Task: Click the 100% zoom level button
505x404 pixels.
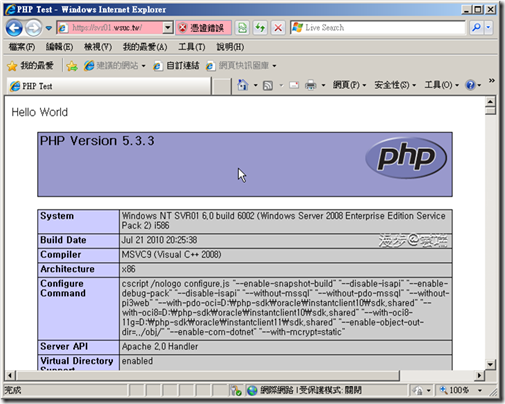Action: [x=455, y=390]
